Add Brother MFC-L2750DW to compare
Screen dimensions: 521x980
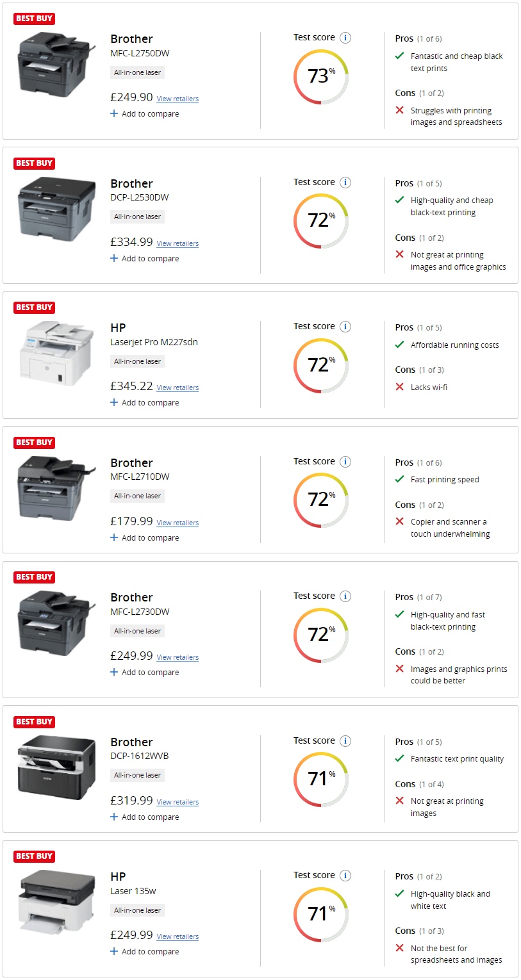click(145, 114)
